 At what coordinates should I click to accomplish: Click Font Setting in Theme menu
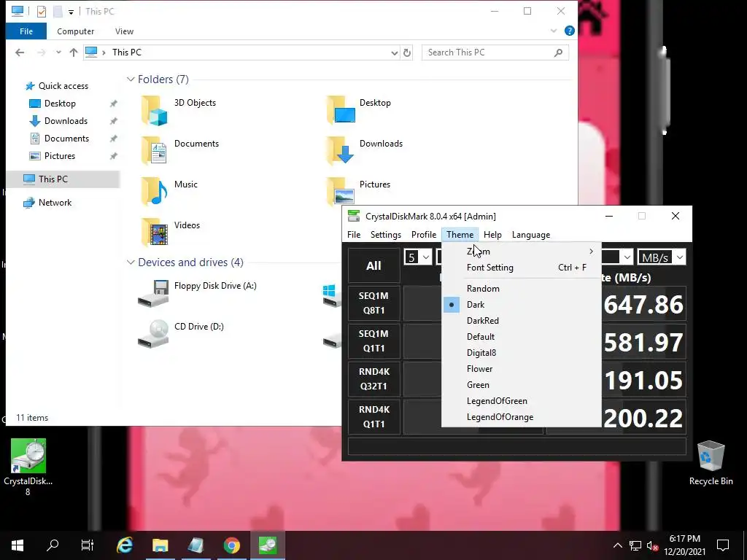coord(521,268)
